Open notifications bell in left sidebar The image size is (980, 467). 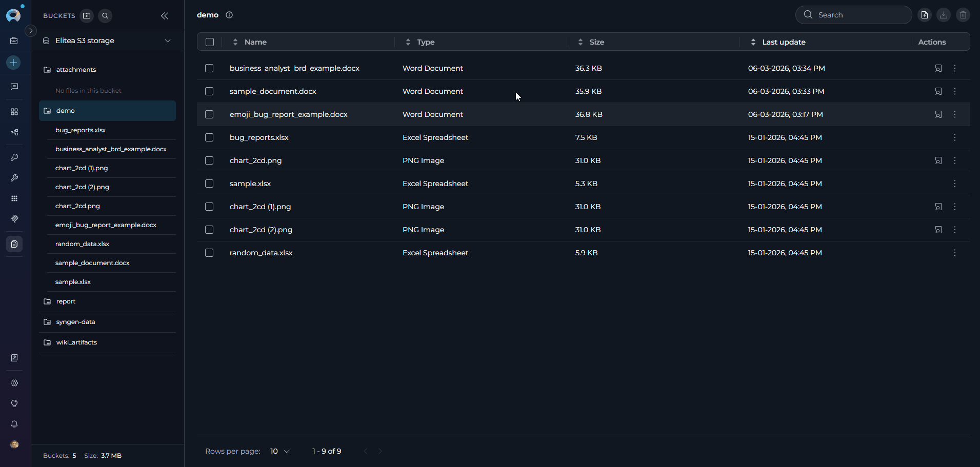coord(14,424)
